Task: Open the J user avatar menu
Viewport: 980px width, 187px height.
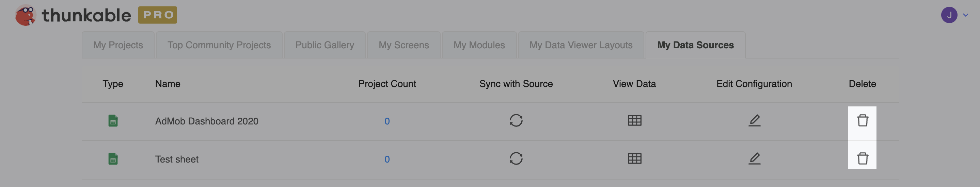Action: 949,15
